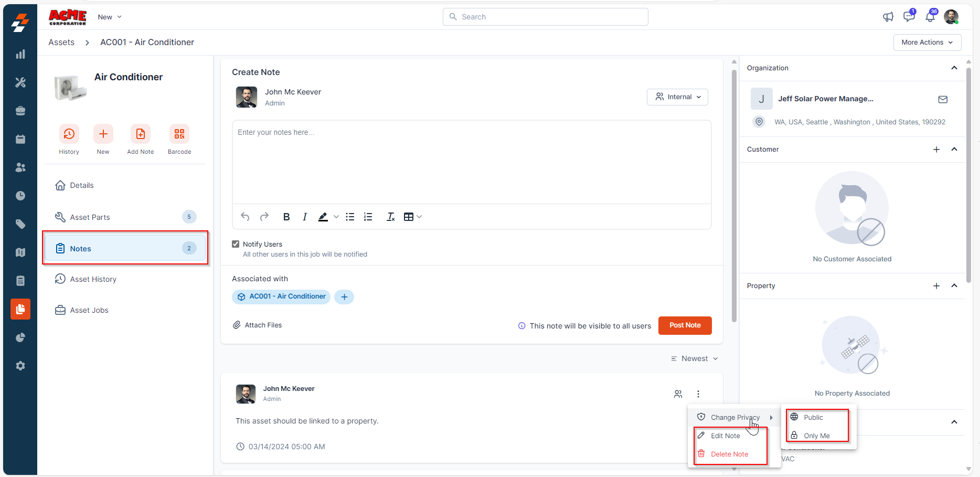Open the calendar icon in sidebar
This screenshot has height=477, width=980.
tap(20, 139)
